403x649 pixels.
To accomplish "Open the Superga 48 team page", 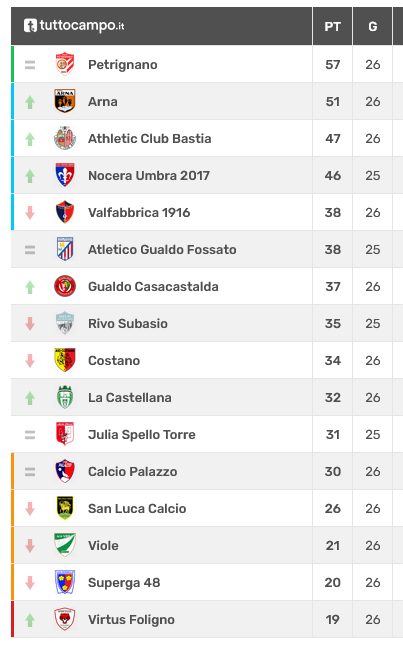I will (x=124, y=582).
